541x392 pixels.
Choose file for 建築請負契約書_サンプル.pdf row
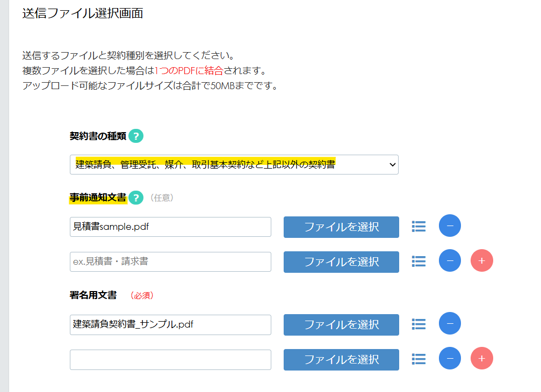341,325
